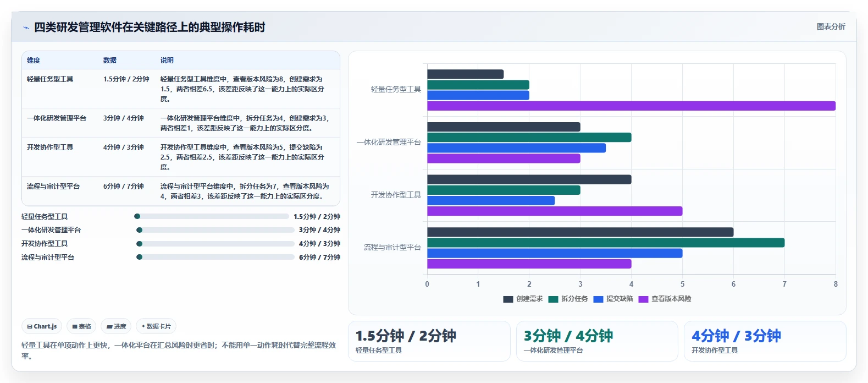Click the 说明 column header

pos(167,61)
